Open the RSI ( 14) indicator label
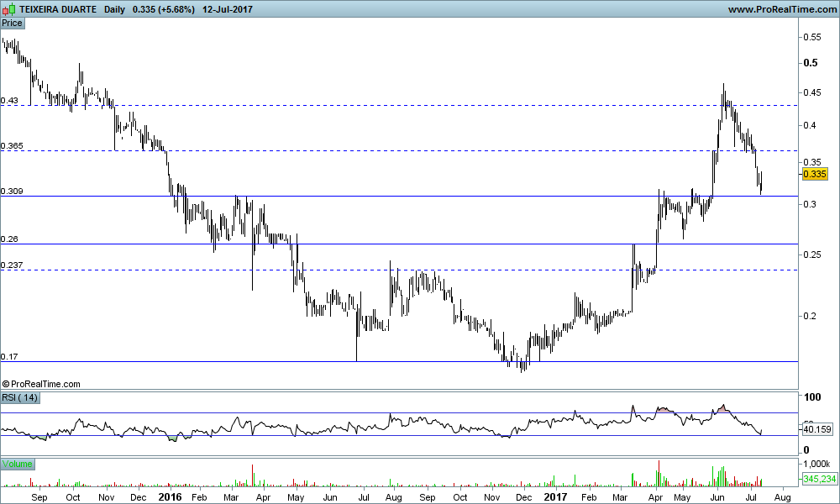The width and height of the screenshot is (840, 504). (x=20, y=397)
